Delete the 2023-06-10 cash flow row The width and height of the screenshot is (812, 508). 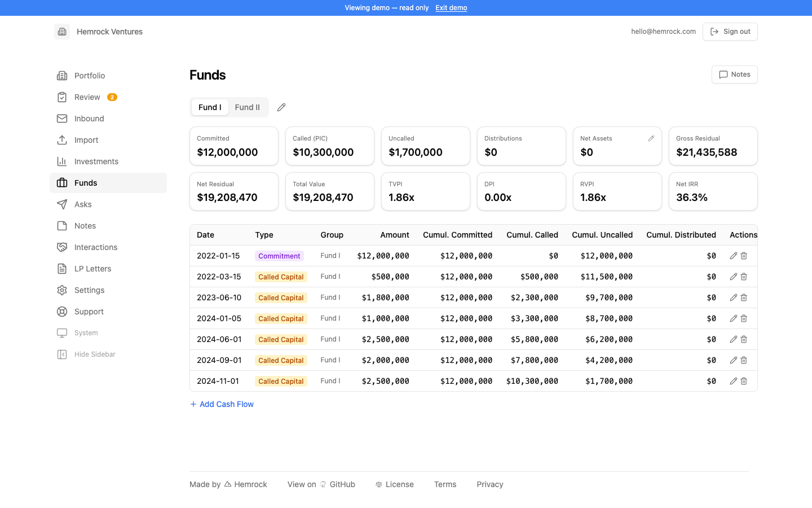tap(744, 297)
